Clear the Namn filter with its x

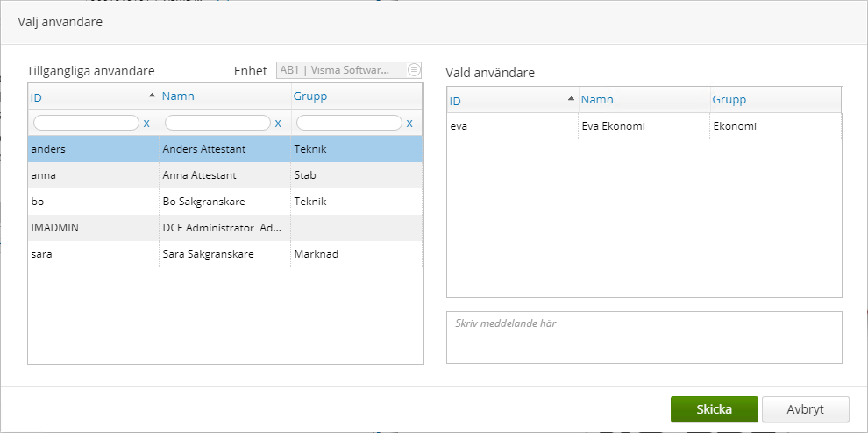278,123
